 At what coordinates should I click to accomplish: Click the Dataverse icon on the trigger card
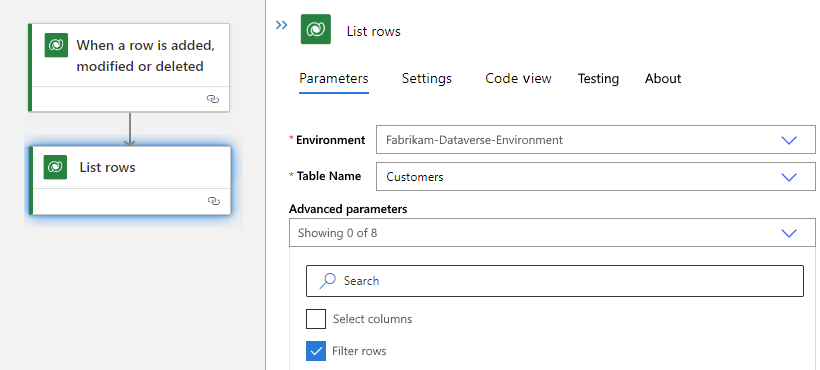pyautogui.click(x=56, y=45)
